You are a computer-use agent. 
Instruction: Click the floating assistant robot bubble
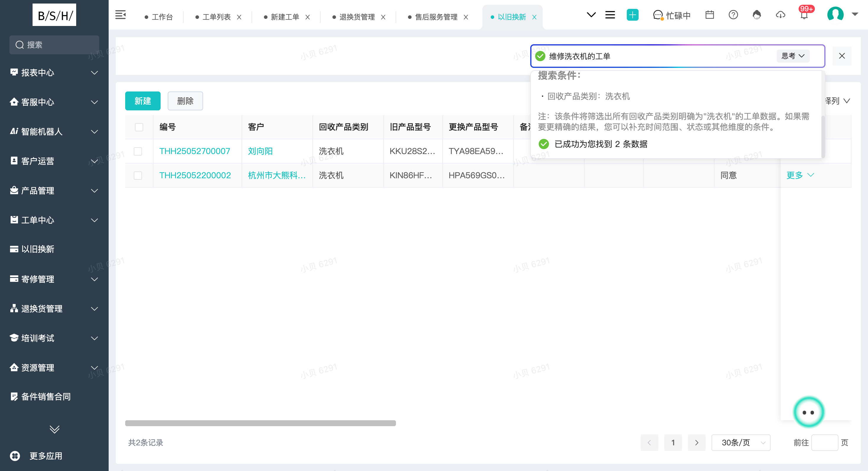808,412
